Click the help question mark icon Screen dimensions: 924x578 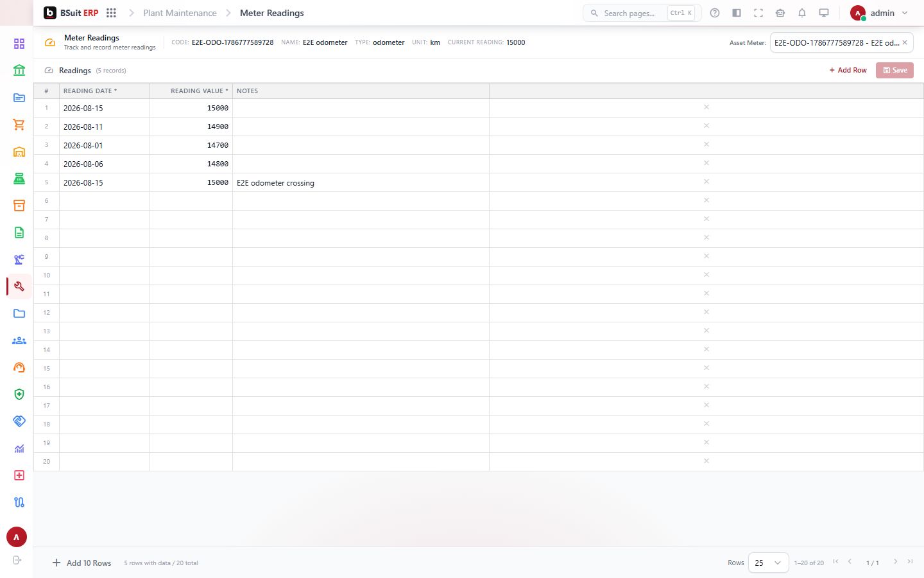coord(715,13)
